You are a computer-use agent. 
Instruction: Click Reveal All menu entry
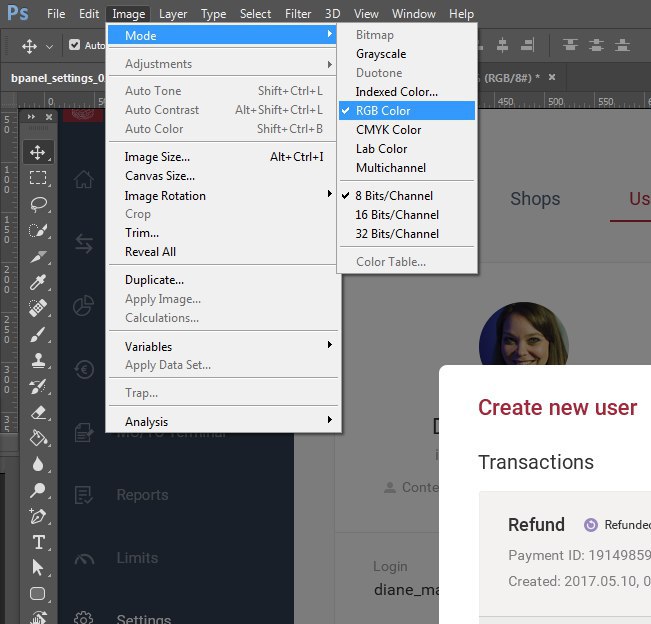pos(222,252)
